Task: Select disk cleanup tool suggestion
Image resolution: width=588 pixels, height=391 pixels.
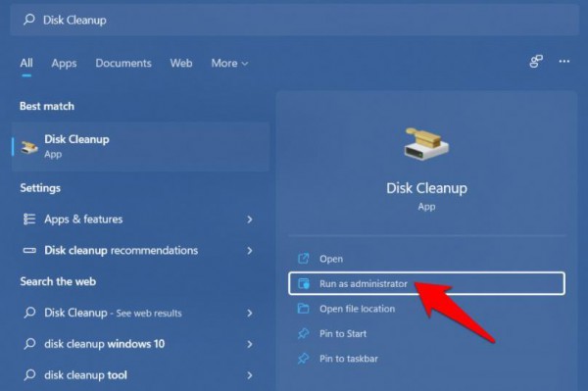Action: click(x=140, y=375)
